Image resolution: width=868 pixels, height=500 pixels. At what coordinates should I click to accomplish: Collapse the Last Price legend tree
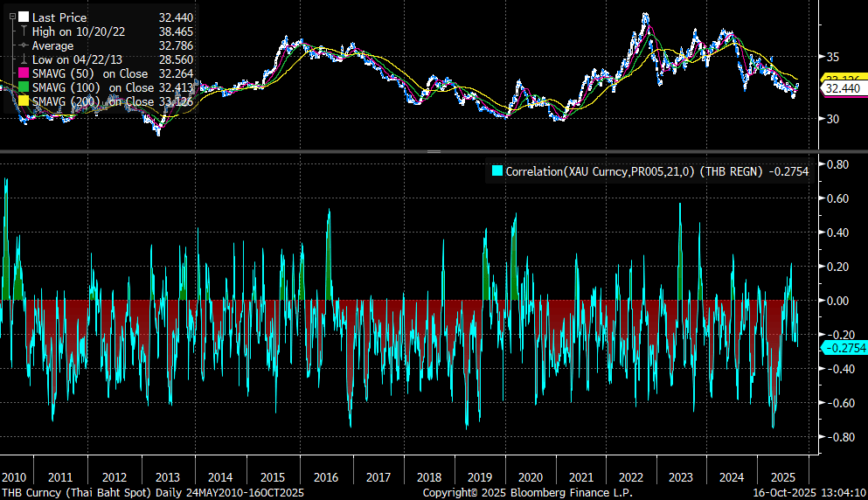point(12,17)
